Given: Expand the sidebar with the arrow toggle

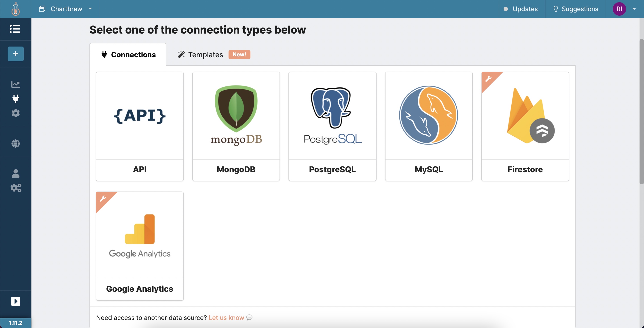Looking at the screenshot, I should pos(15,301).
